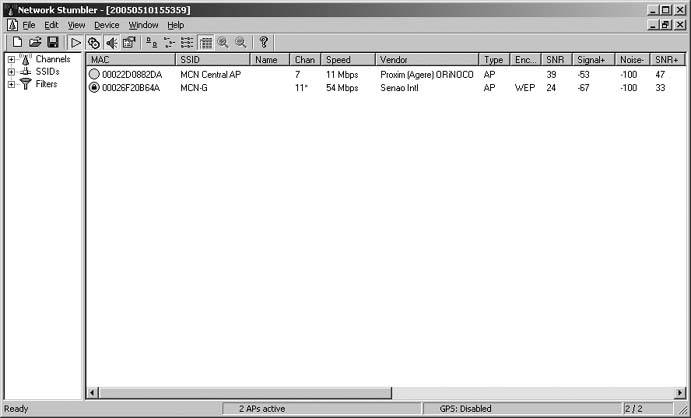Click the Channels antenna icon
The width and height of the screenshot is (691, 418).
click(26, 59)
